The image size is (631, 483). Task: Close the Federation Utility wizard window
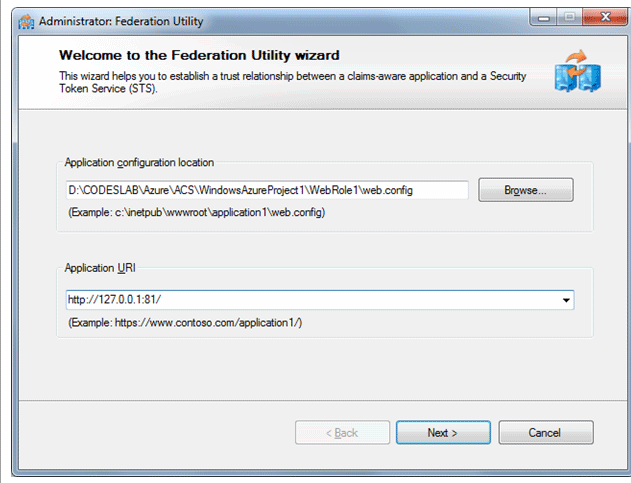pyautogui.click(x=605, y=17)
